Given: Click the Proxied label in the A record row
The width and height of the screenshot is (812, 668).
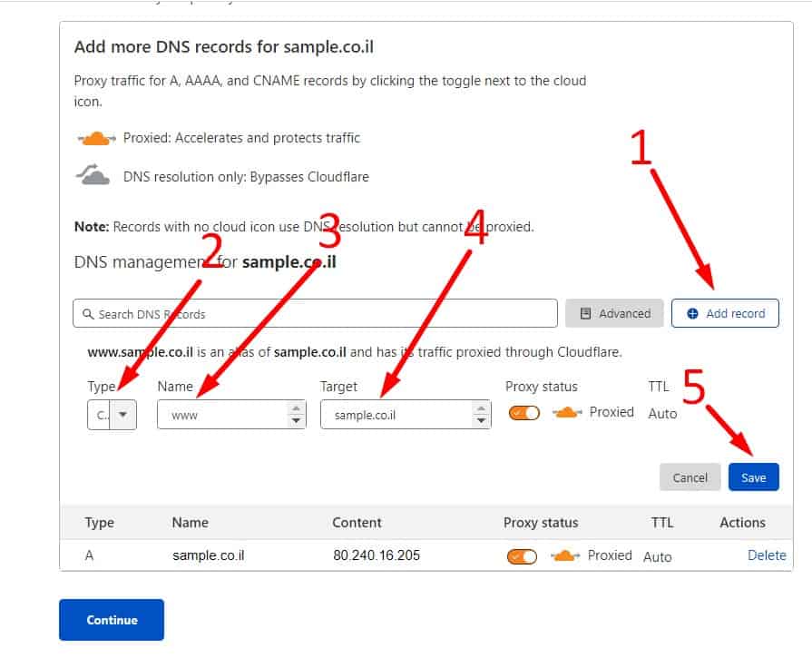Looking at the screenshot, I should click(x=610, y=555).
